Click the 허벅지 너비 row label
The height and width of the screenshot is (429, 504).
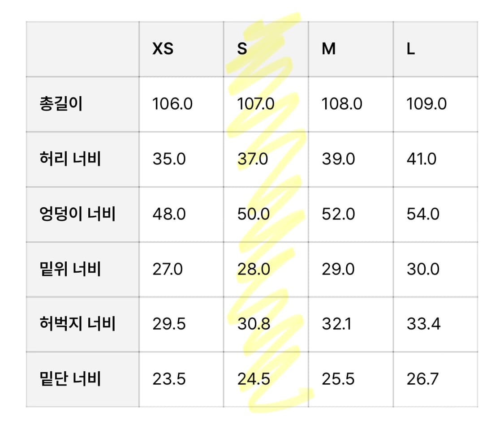[x=78, y=324]
